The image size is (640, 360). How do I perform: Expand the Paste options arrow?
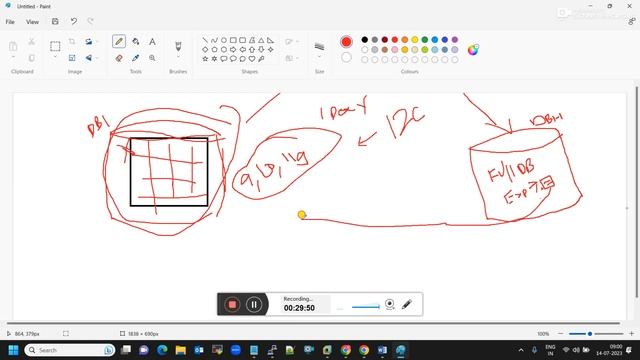13,57
